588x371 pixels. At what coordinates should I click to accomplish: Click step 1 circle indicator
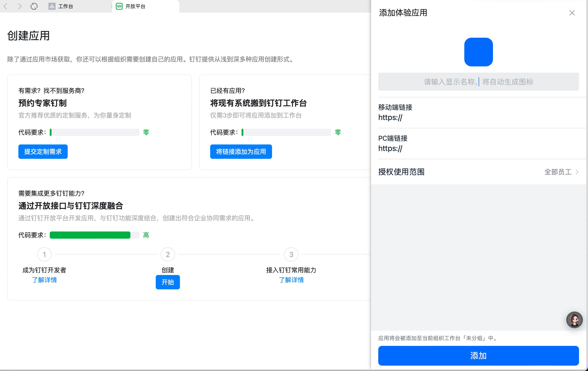pos(44,254)
